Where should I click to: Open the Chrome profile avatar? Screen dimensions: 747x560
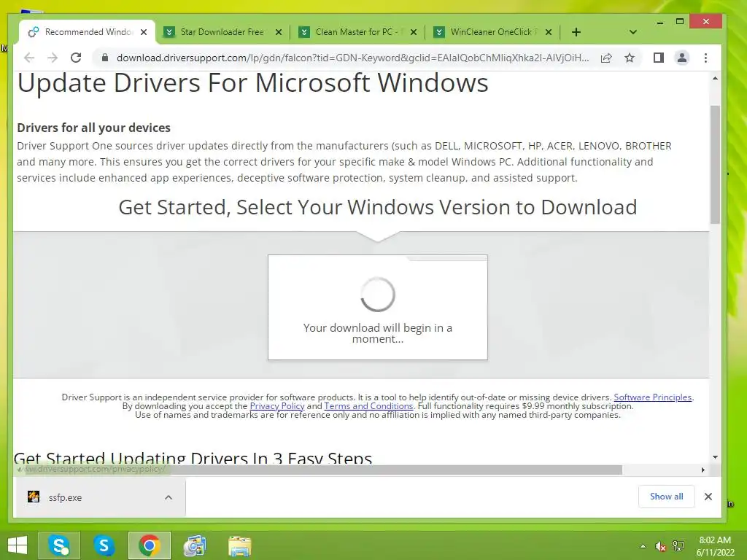[682, 58]
